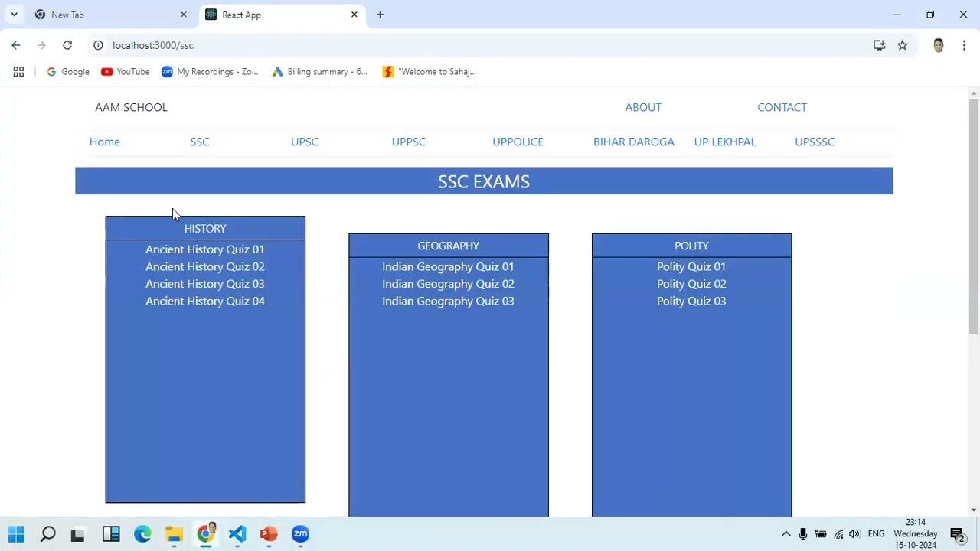Click the AAM SCHOOL brand title
This screenshot has width=980, height=551.
(x=131, y=107)
